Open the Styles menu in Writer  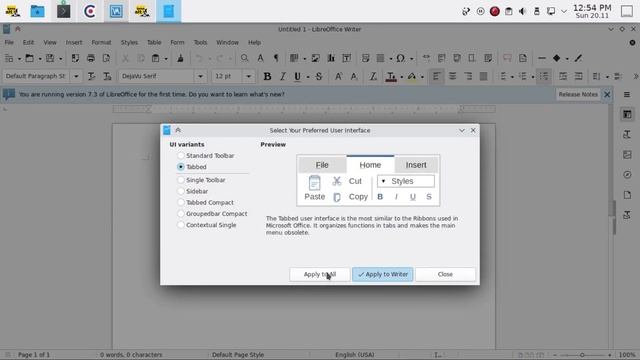(x=129, y=42)
